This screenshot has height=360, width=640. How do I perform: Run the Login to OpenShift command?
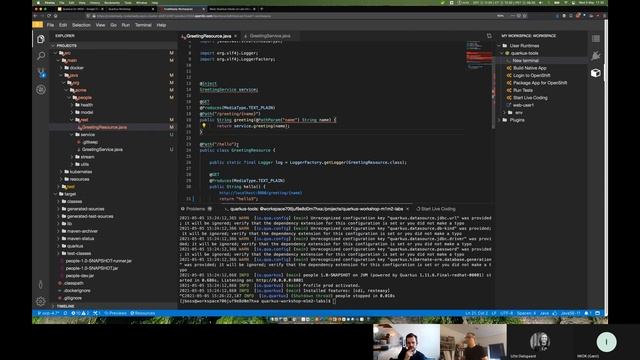[531, 75]
